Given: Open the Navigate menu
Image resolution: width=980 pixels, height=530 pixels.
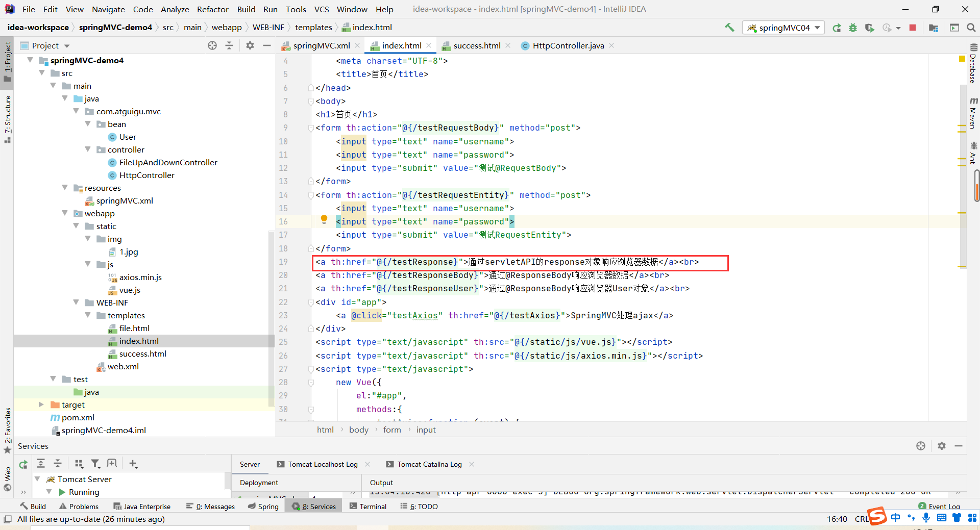Looking at the screenshot, I should click(x=108, y=9).
